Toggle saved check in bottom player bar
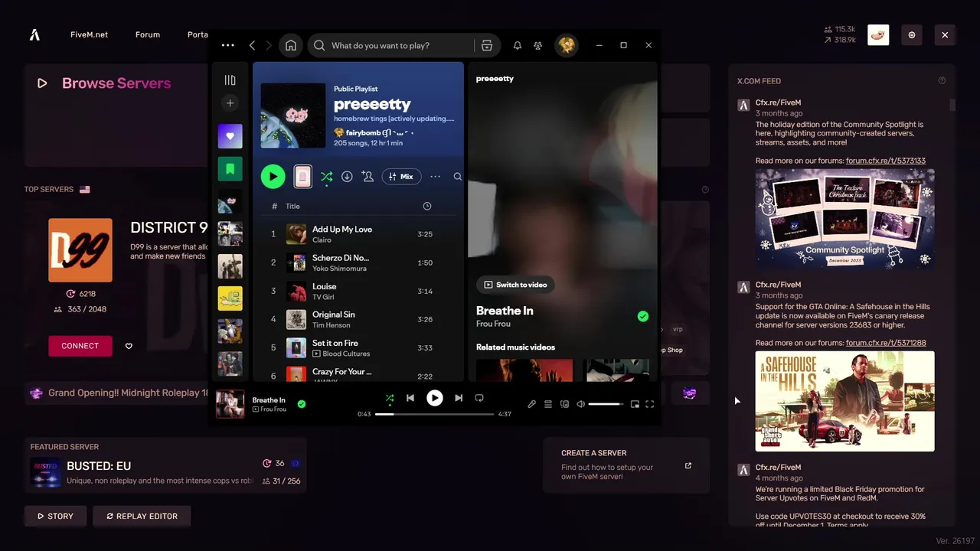Viewport: 980px width, 551px height. point(302,404)
